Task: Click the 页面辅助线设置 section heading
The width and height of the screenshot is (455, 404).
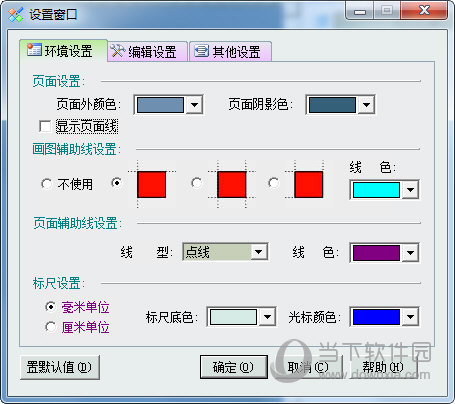Action: coord(77,223)
